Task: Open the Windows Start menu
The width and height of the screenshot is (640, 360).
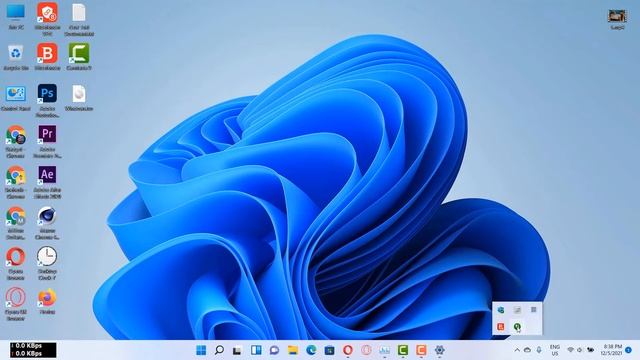Action: [201, 350]
